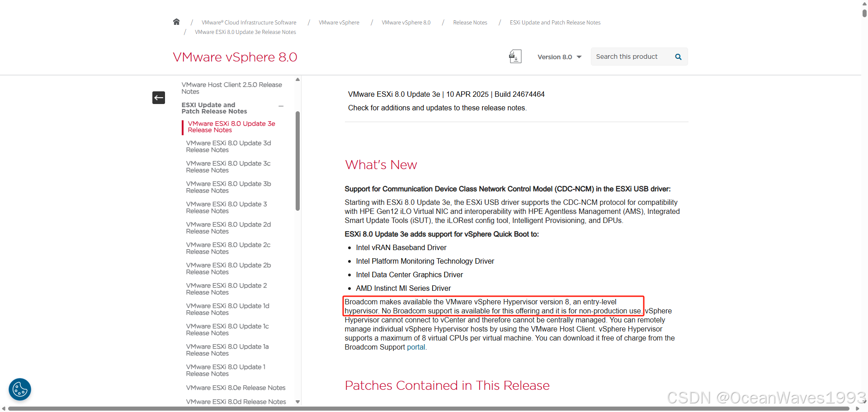This screenshot has width=868, height=412.
Task: Open ESXi Update and Patch Release Notes breadcrumb
Action: (x=555, y=23)
